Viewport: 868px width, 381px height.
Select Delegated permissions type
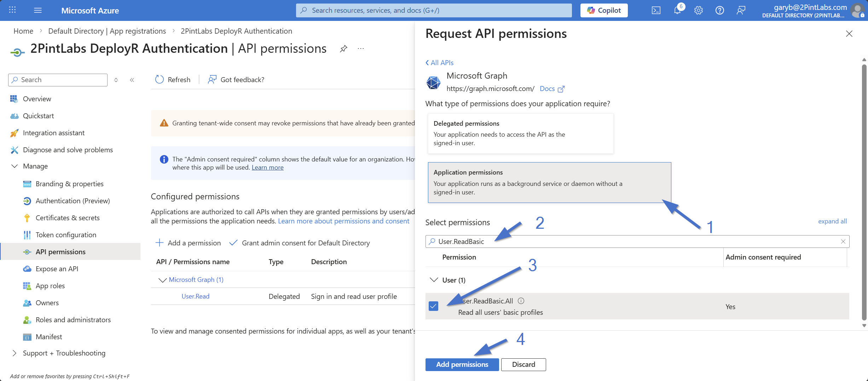click(x=520, y=133)
